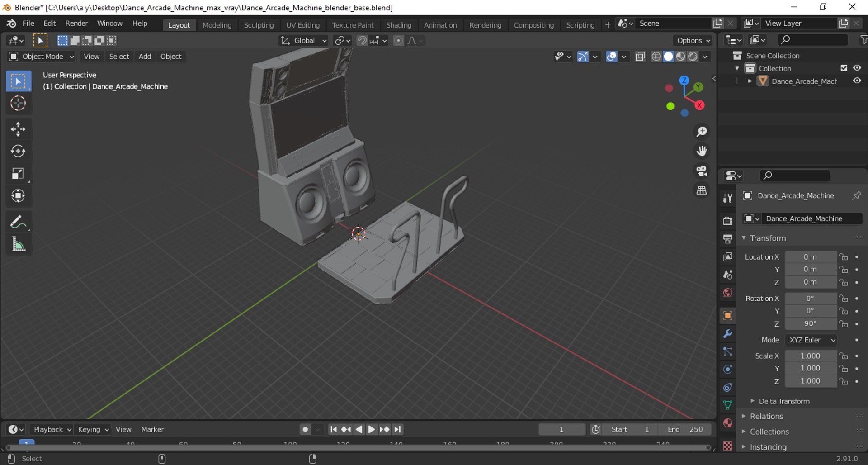868x465 pixels.
Task: Select the Annotate tool
Action: pyautogui.click(x=18, y=222)
